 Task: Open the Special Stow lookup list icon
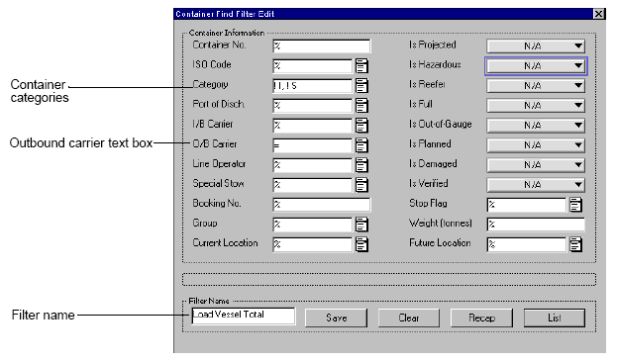coord(361,185)
